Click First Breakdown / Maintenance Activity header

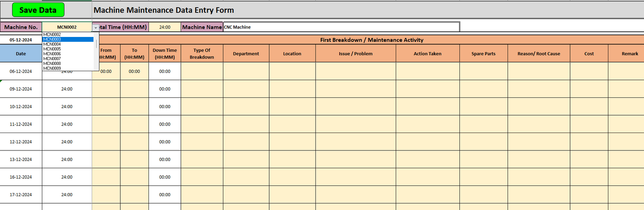[x=372, y=40]
